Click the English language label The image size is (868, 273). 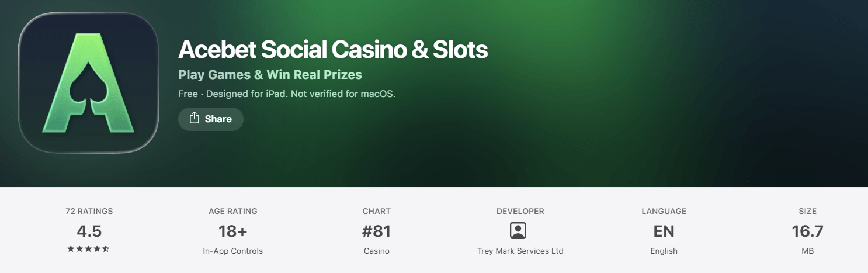(x=664, y=251)
